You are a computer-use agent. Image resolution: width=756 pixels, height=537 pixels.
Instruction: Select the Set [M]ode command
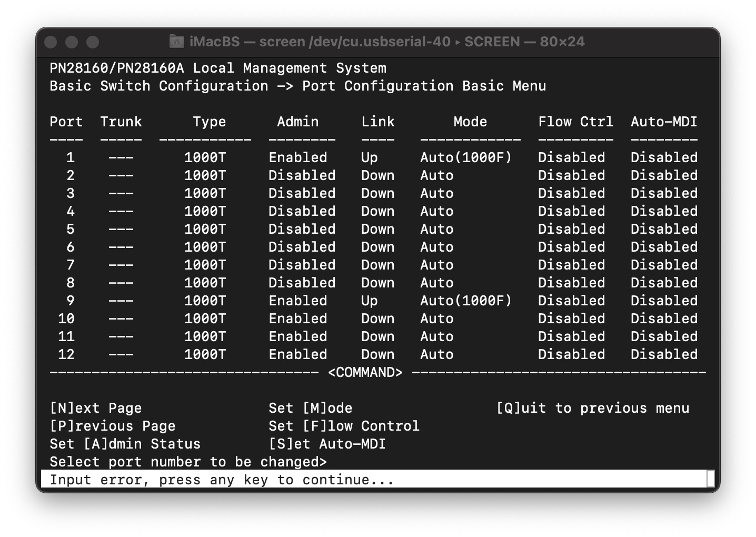pyautogui.click(x=311, y=408)
